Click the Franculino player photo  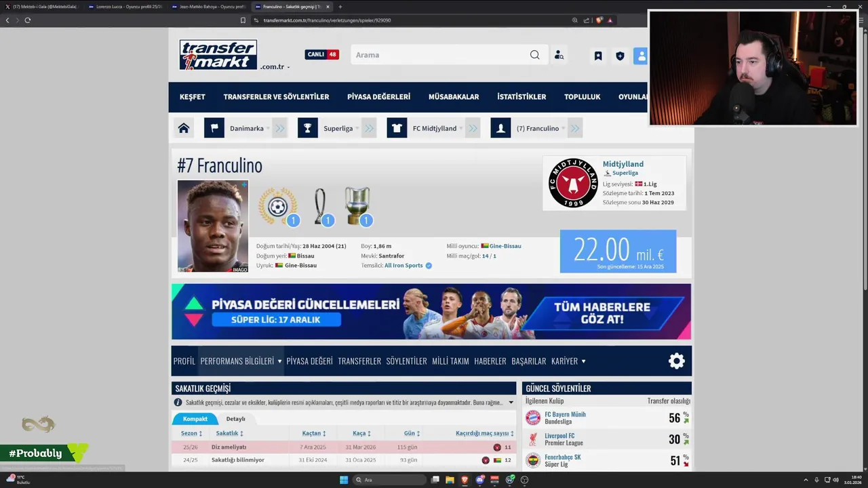213,226
